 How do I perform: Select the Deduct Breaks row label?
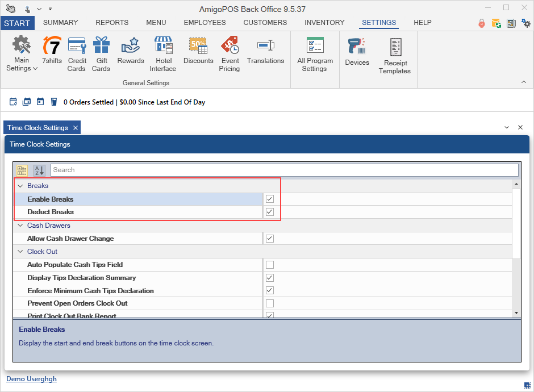[x=51, y=212]
